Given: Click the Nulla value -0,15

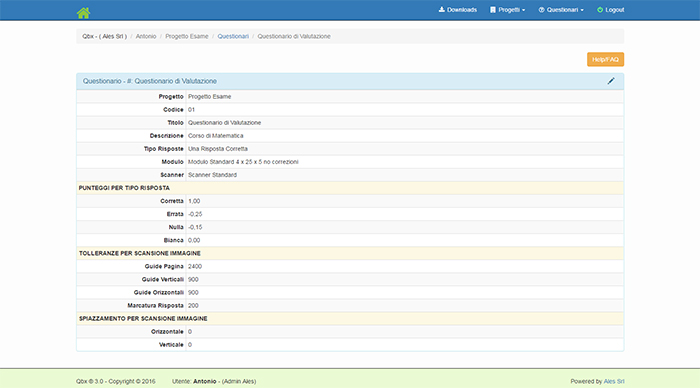Looking at the screenshot, I should (195, 227).
